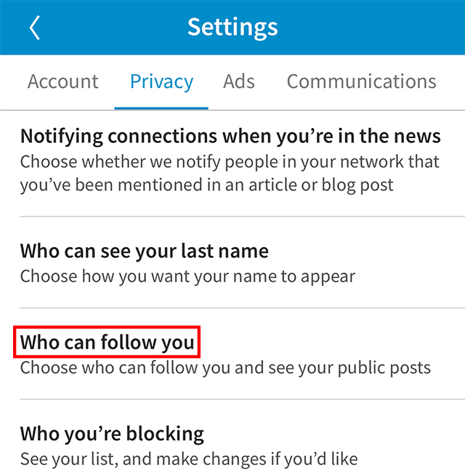Click the network mention notification description text
465x476 pixels.
pos(230,174)
